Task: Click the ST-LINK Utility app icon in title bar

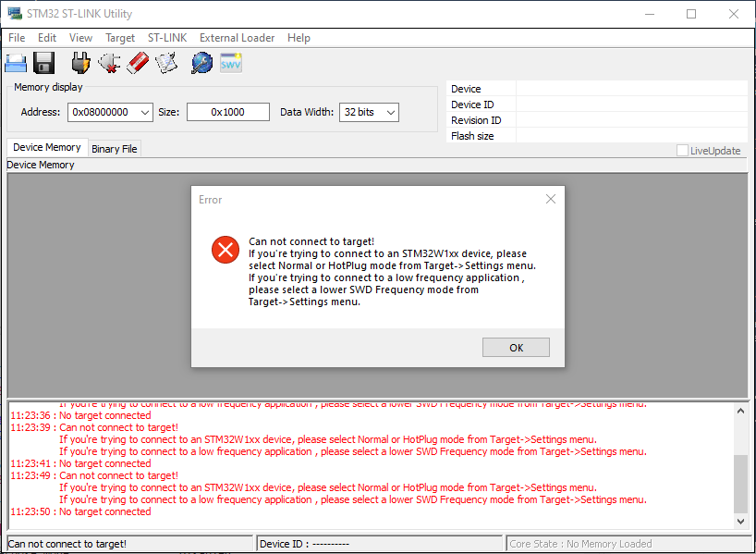Action: 15,14
